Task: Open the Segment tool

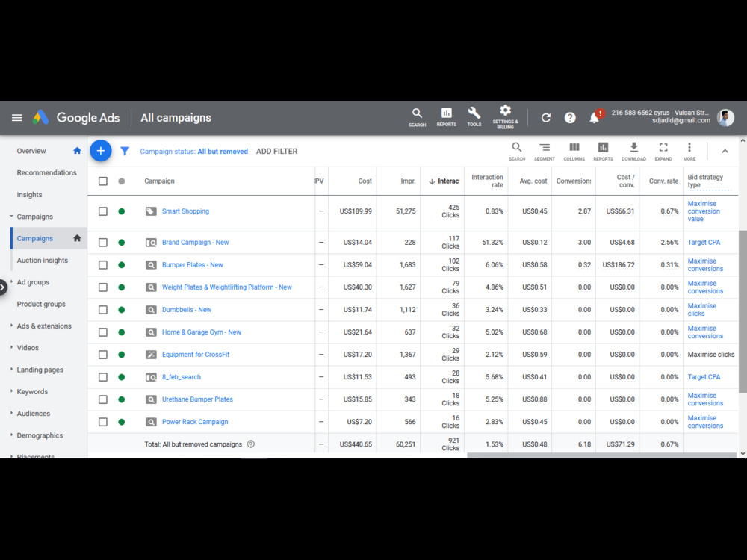Action: click(x=545, y=152)
